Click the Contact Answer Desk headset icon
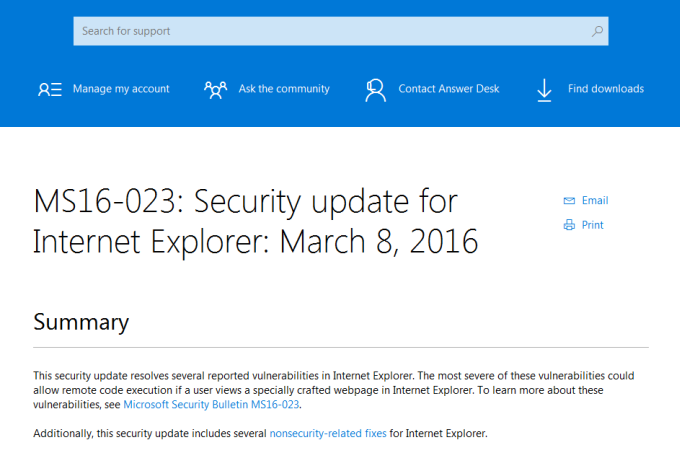The width and height of the screenshot is (680, 471). [x=376, y=89]
